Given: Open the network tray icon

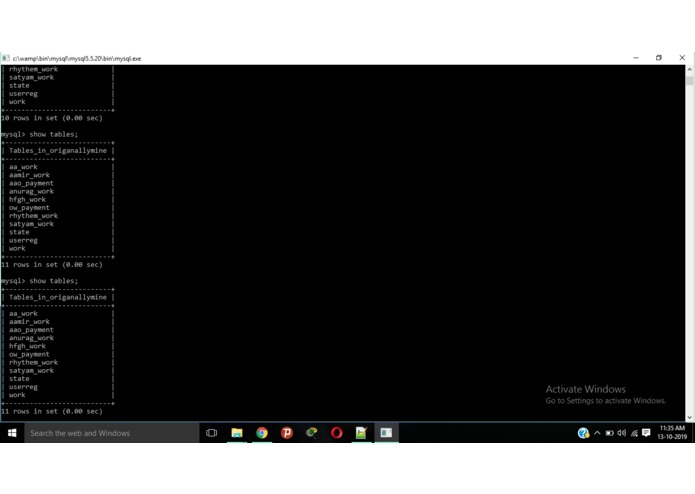Looking at the screenshot, I should 634,433.
